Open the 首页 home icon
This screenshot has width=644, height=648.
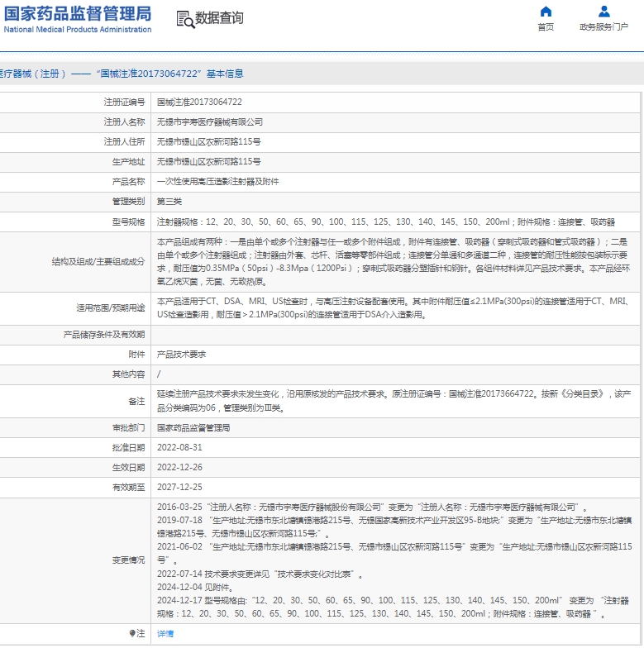coord(546,12)
